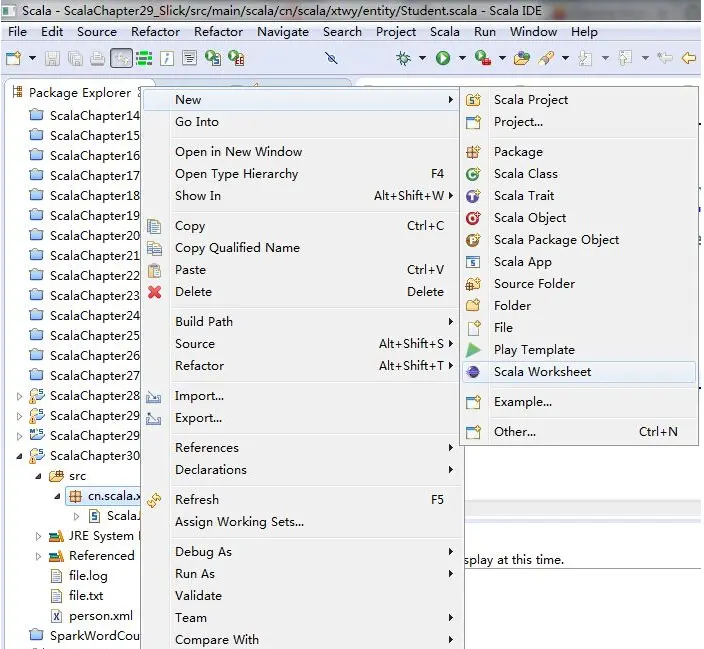Click the yellow Back arrow icon

coord(689,58)
